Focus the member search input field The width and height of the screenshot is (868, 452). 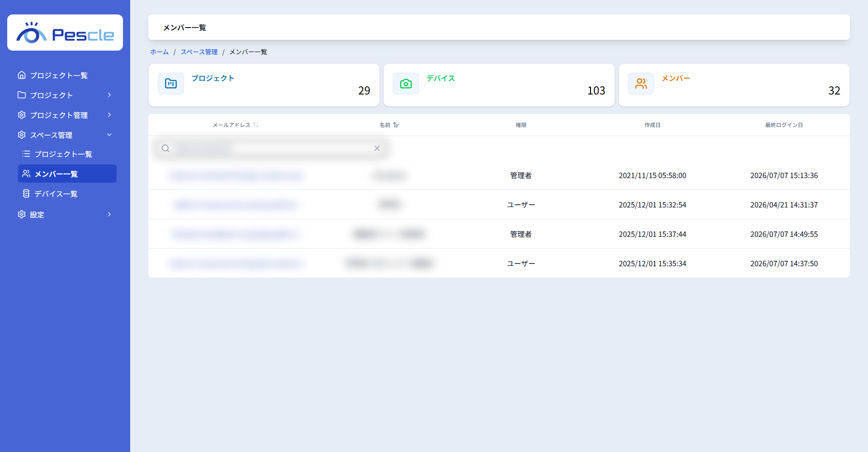point(271,148)
